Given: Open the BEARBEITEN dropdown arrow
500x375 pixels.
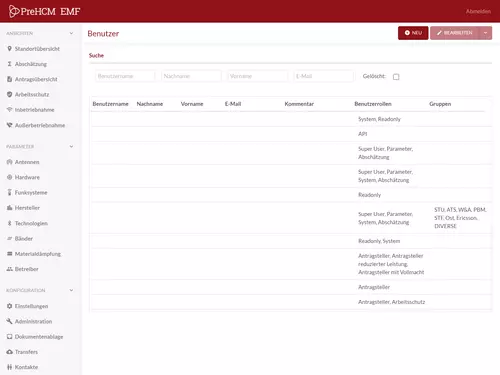Looking at the screenshot, I should [x=485, y=33].
